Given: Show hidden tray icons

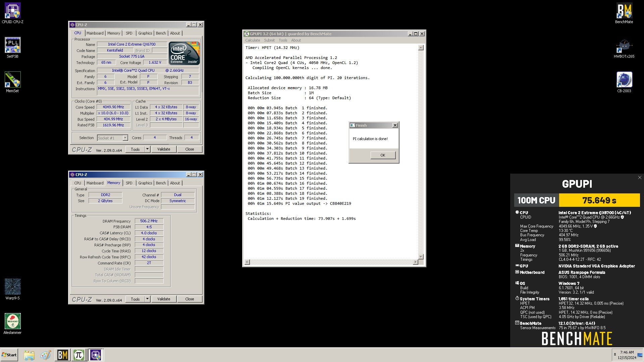Looking at the screenshot, I should pos(615,355).
